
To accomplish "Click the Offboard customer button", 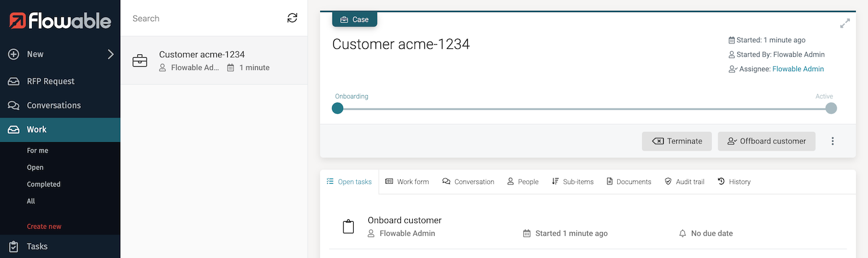I will pos(766,141).
